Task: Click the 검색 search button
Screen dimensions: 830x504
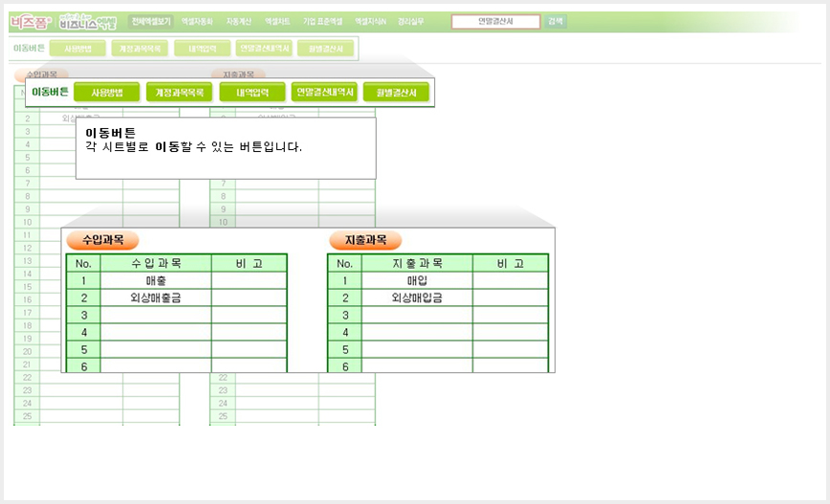Action: (x=556, y=22)
